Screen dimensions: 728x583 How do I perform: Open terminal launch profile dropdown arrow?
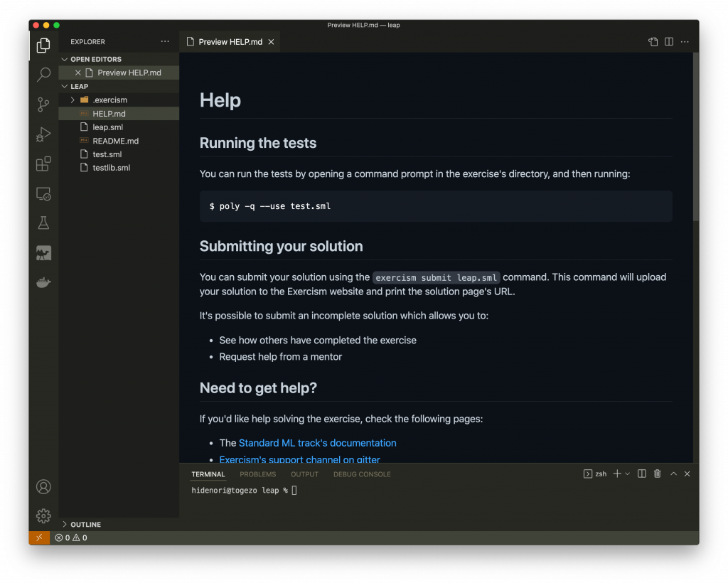coord(628,474)
